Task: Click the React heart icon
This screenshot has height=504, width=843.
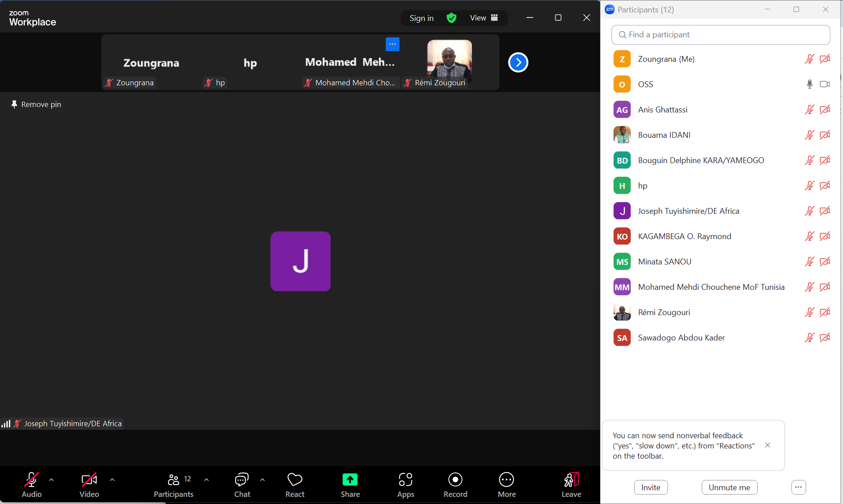Action: pyautogui.click(x=295, y=480)
